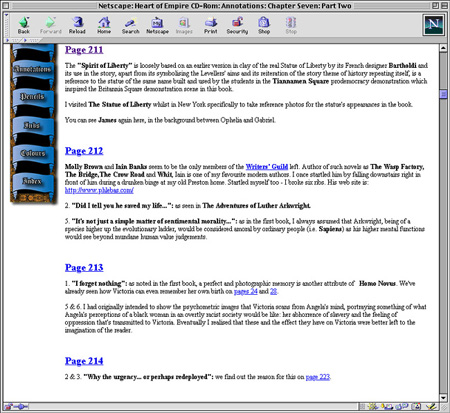This screenshot has width=450, height=413.
Task: Click the scroll down arrow
Action: (443, 398)
